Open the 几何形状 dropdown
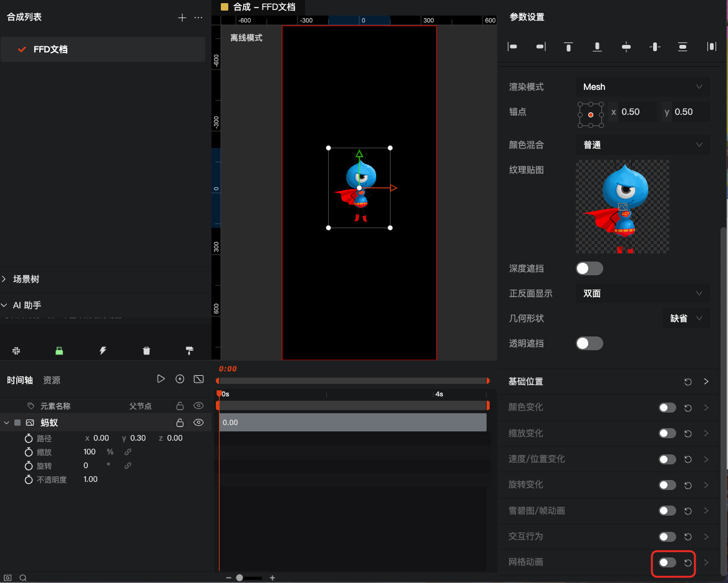This screenshot has height=583, width=728. [x=686, y=318]
